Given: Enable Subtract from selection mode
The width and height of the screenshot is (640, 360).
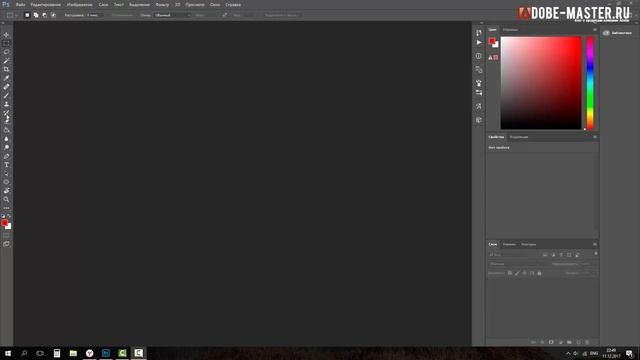Looking at the screenshot, I should click(x=44, y=15).
